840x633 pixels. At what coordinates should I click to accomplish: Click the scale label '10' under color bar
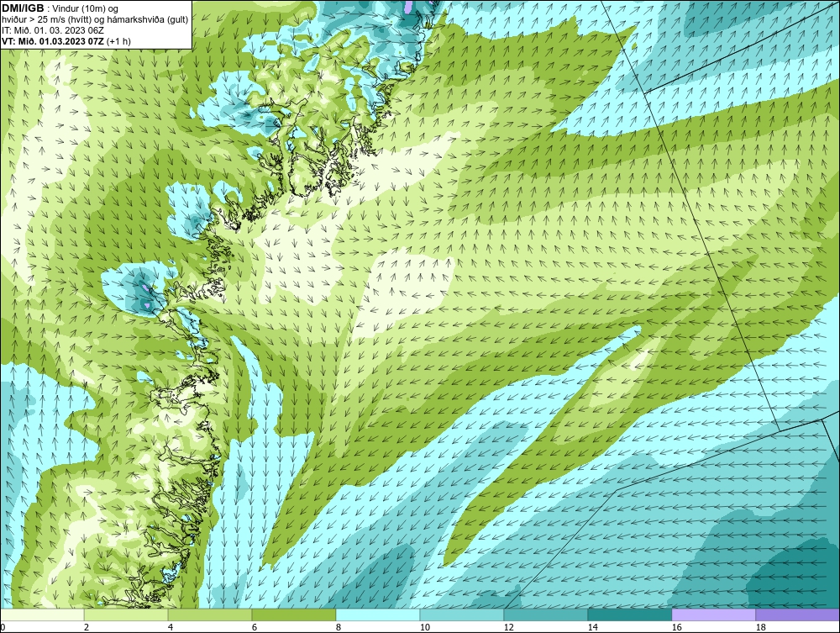tap(424, 627)
